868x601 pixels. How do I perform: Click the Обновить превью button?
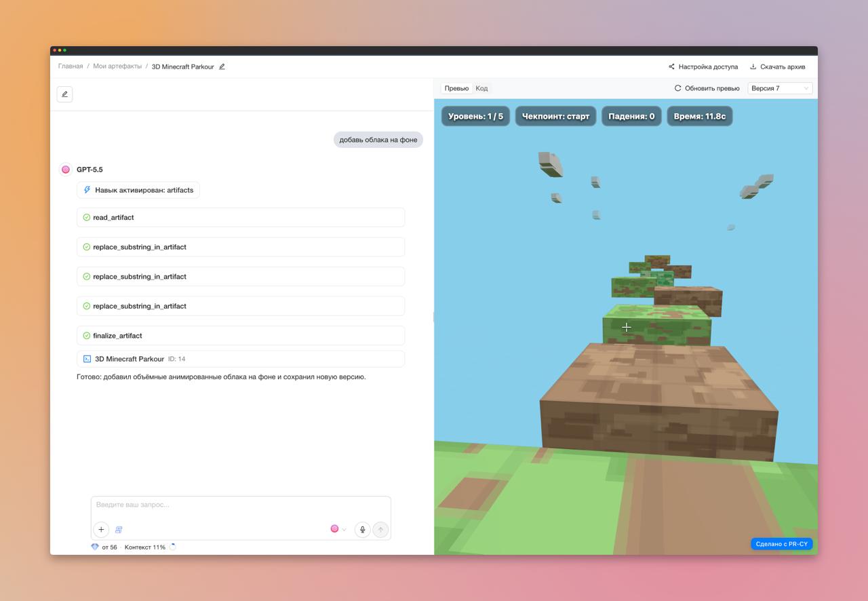(x=707, y=88)
